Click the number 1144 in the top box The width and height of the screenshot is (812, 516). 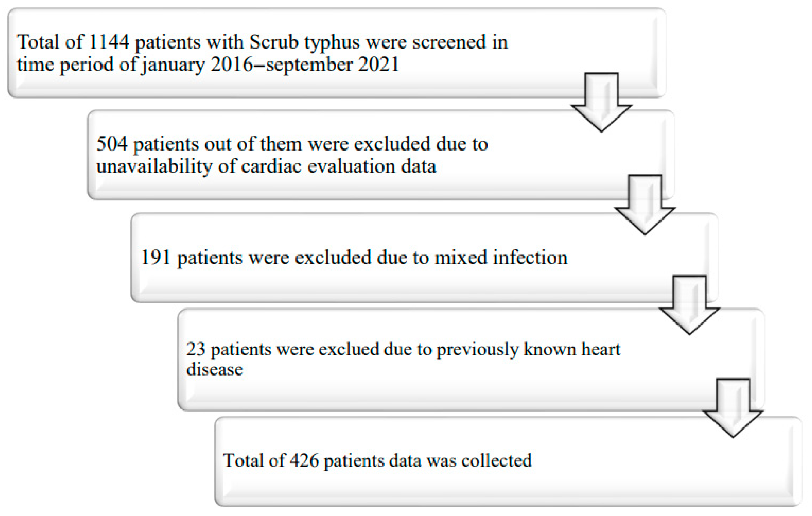tap(109, 42)
